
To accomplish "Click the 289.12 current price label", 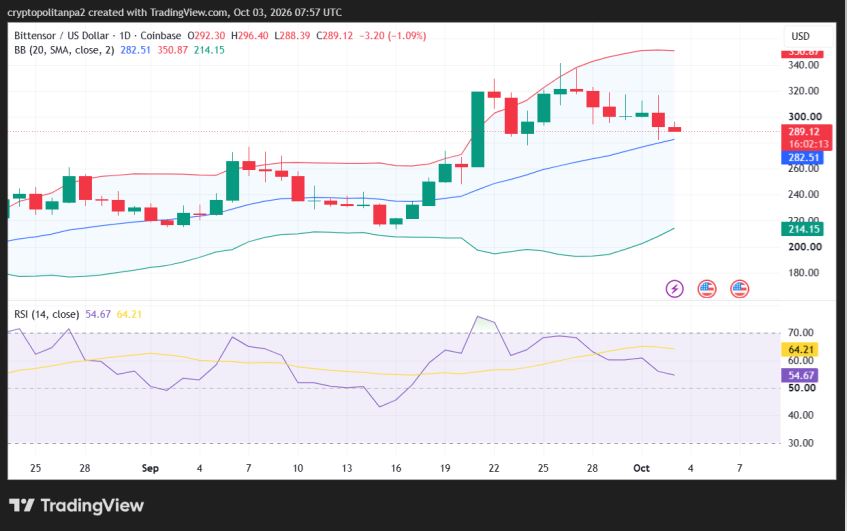I will [804, 131].
